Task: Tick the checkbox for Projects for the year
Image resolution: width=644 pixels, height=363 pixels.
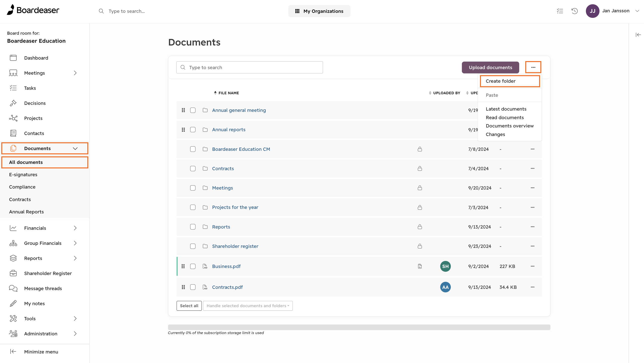Action: pyautogui.click(x=193, y=207)
